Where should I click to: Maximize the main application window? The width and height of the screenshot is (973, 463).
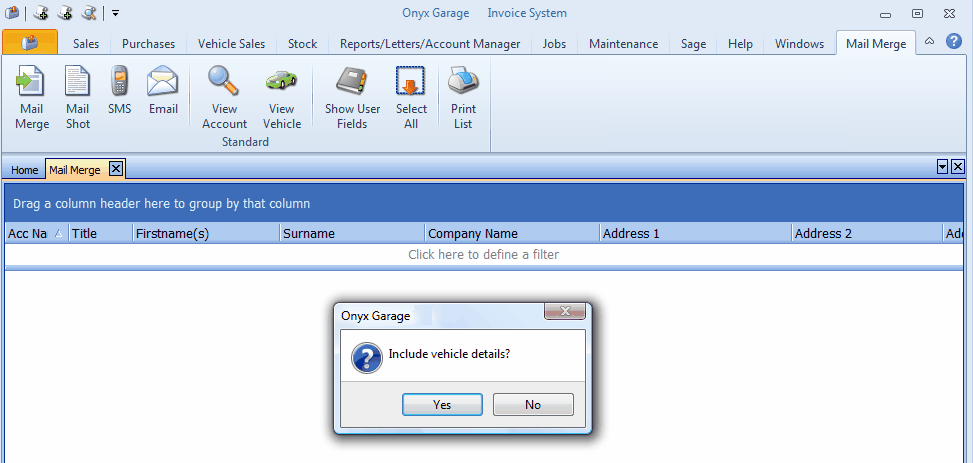[917, 13]
